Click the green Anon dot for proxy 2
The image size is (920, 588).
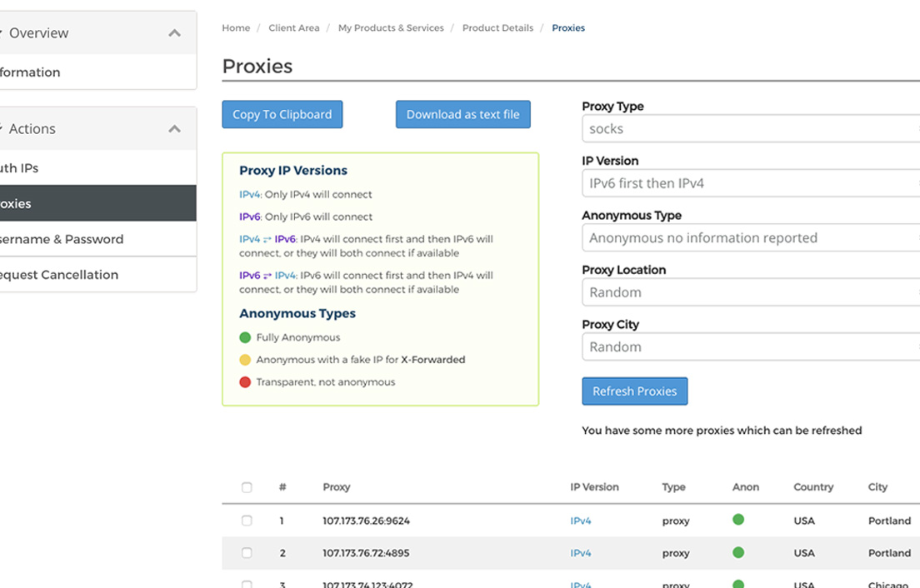pos(737,552)
